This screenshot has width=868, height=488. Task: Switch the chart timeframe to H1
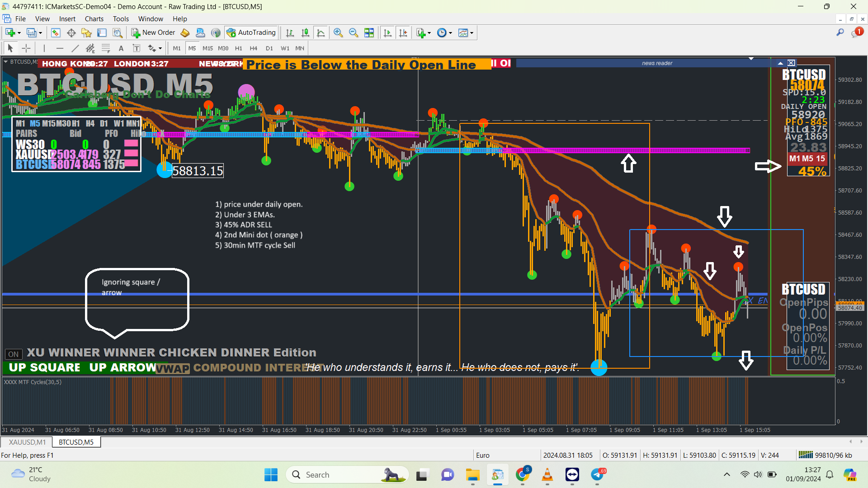(238, 48)
